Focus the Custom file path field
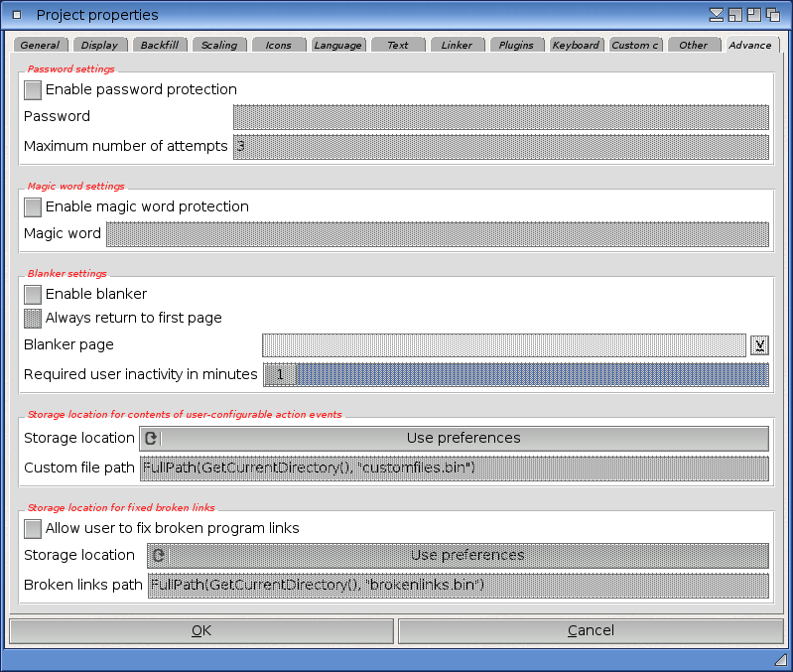The width and height of the screenshot is (793, 672). pos(455,469)
